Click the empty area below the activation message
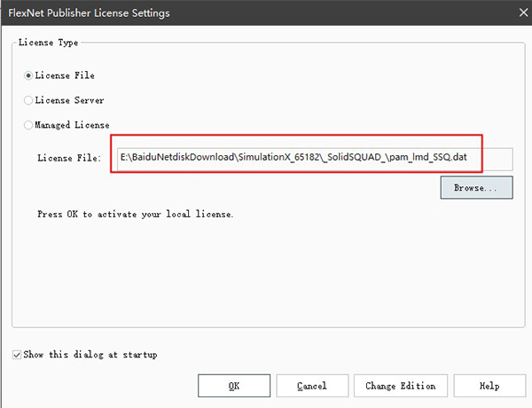532x408 pixels. pos(266,275)
